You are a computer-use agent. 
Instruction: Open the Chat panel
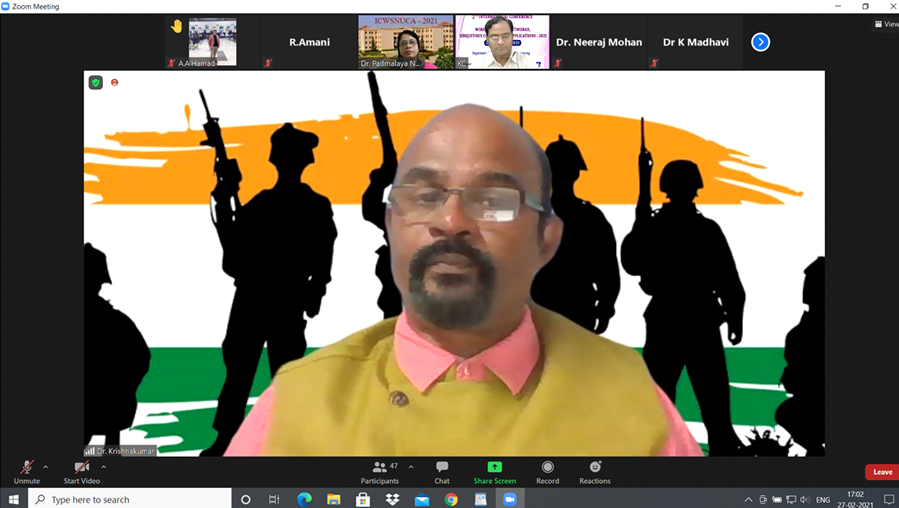pyautogui.click(x=442, y=471)
